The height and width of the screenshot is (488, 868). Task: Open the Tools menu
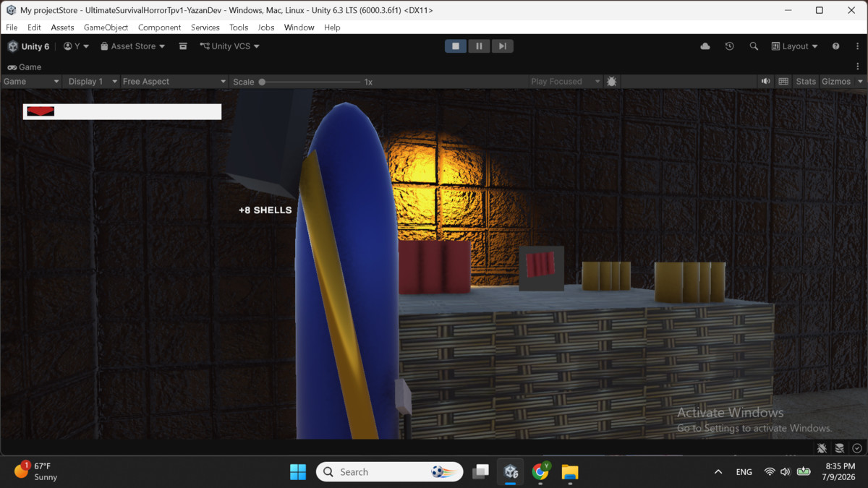point(239,27)
